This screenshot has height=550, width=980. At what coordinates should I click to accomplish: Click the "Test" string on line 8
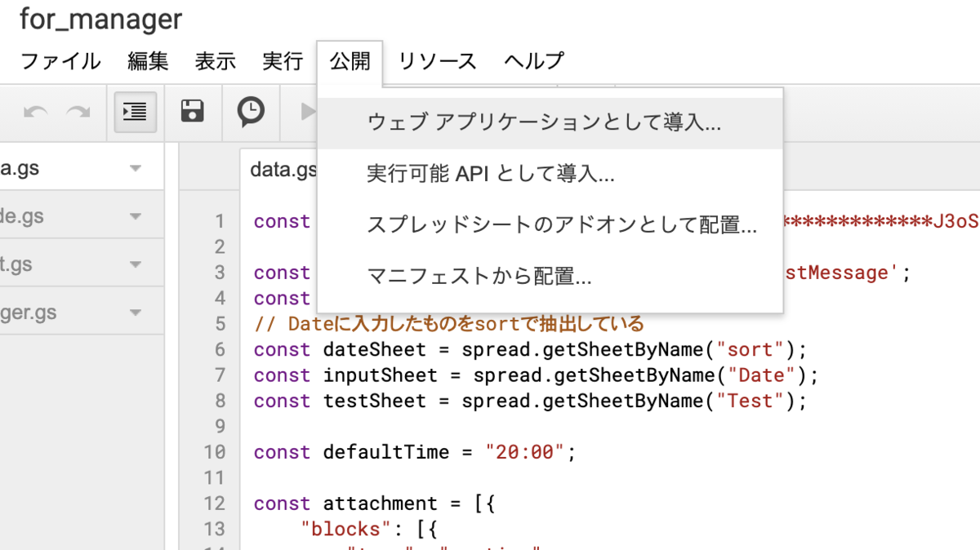click(x=751, y=401)
